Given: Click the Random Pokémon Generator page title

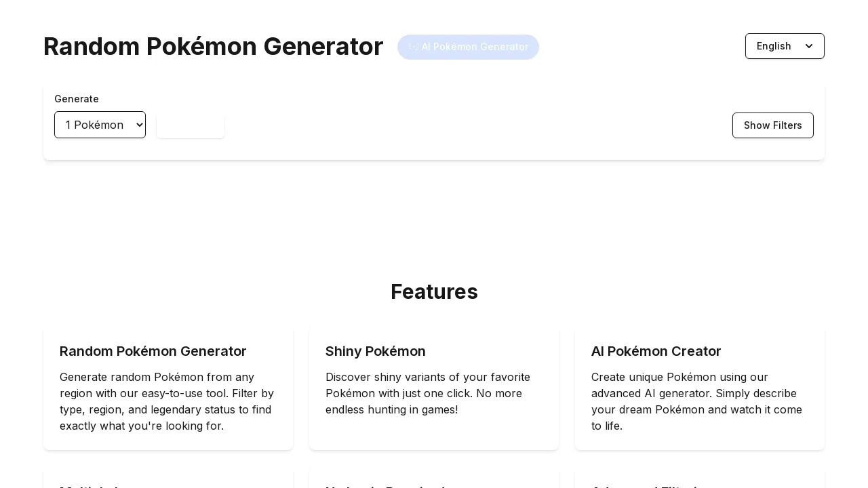Looking at the screenshot, I should pos(213,46).
